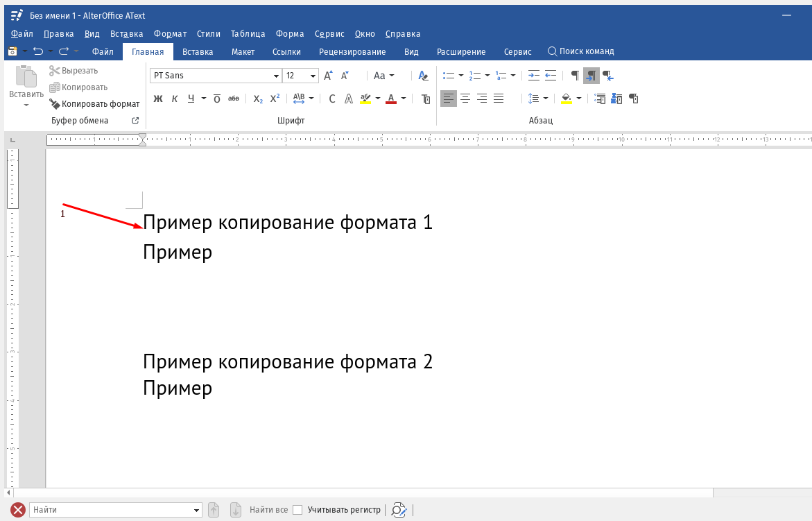812x521 pixels.
Task: Expand font color dropdown arrow
Action: [x=404, y=99]
